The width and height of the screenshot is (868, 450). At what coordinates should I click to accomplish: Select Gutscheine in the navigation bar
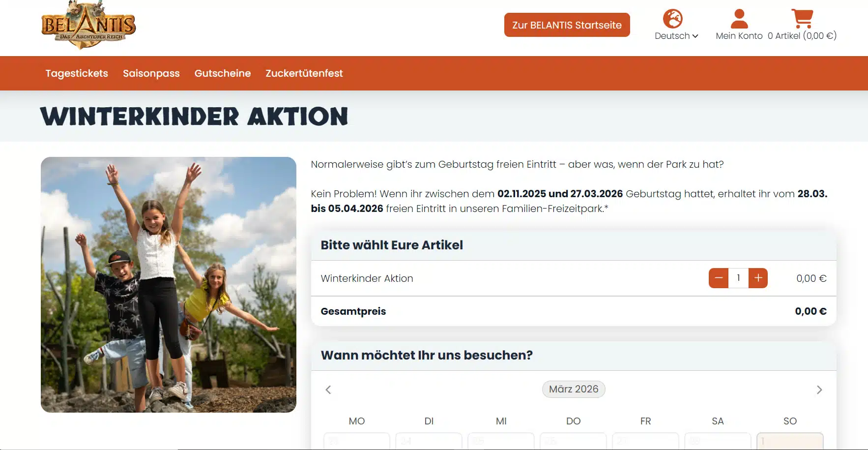[x=223, y=73]
